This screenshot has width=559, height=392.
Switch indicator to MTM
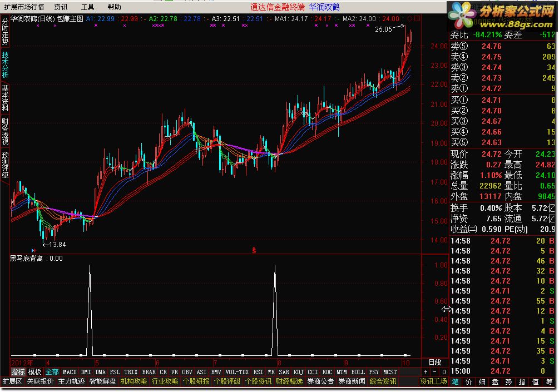342,371
